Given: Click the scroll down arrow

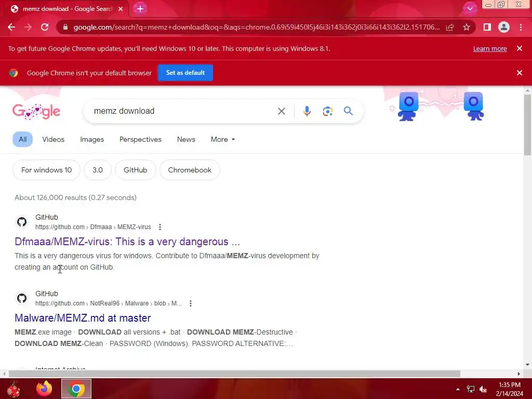Looking at the screenshot, I should (527, 365).
